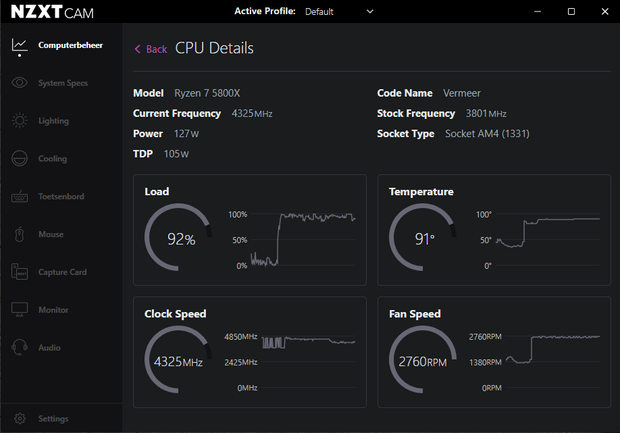
Task: Click the Audio headset icon
Action: click(19, 348)
